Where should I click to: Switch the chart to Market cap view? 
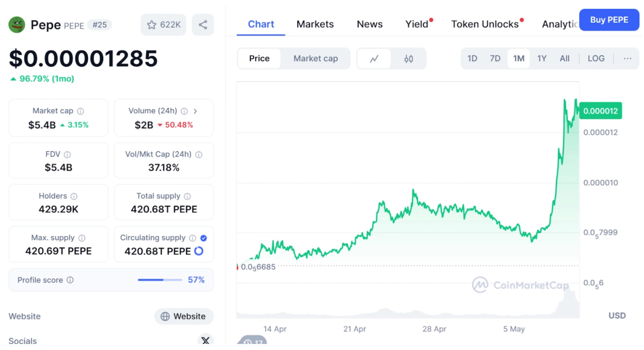click(315, 58)
